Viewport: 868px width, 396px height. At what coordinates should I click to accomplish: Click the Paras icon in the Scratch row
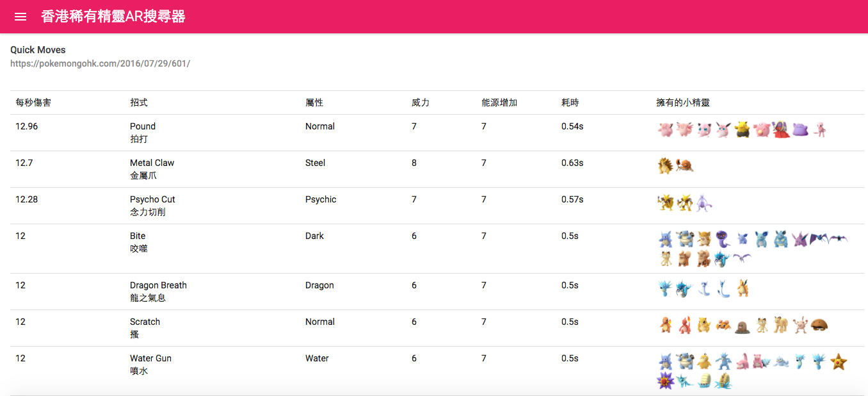pos(723,326)
